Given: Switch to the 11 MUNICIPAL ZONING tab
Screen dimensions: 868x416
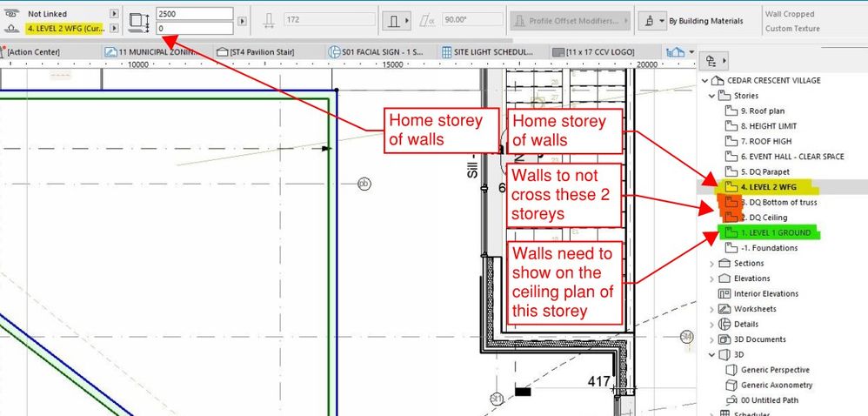Looking at the screenshot, I should [x=158, y=52].
